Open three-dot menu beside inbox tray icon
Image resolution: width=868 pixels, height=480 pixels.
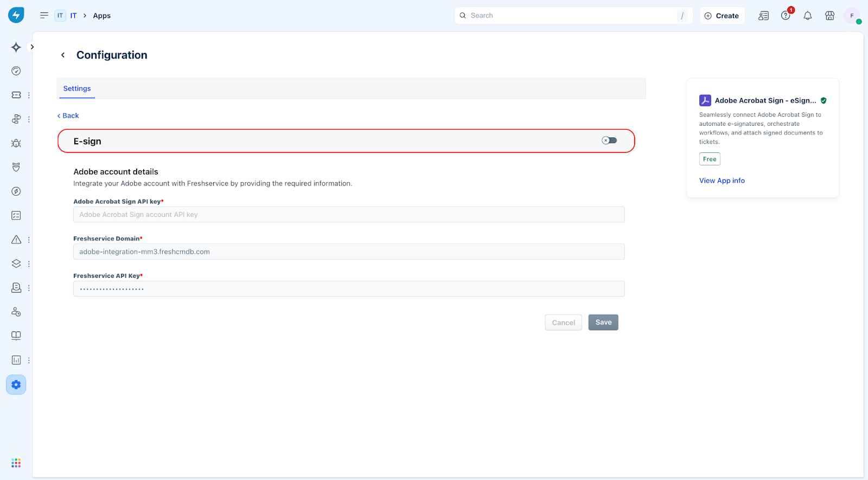pos(29,287)
